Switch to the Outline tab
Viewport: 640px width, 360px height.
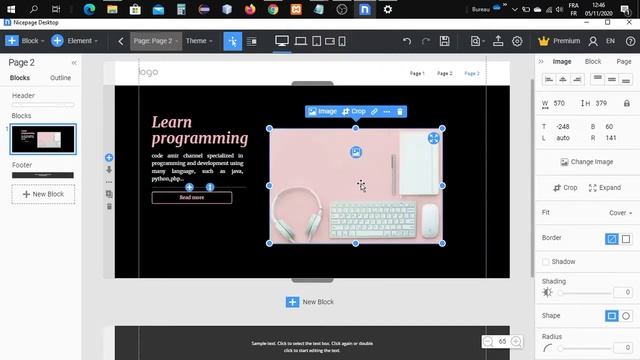(x=60, y=78)
